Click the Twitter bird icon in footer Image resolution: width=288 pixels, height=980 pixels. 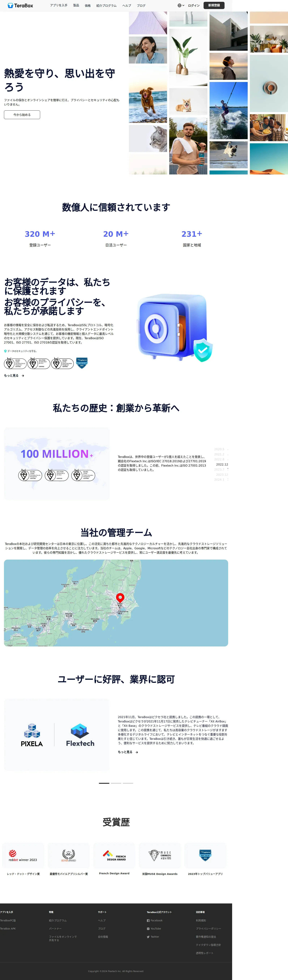148,937
